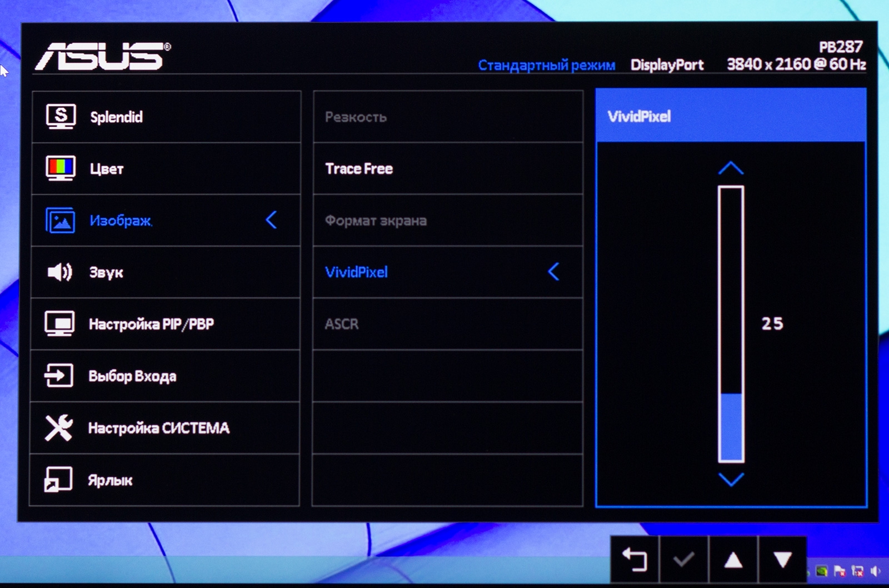
Task: Click the chevron next to VividPixel submenu item
Action: tap(553, 272)
